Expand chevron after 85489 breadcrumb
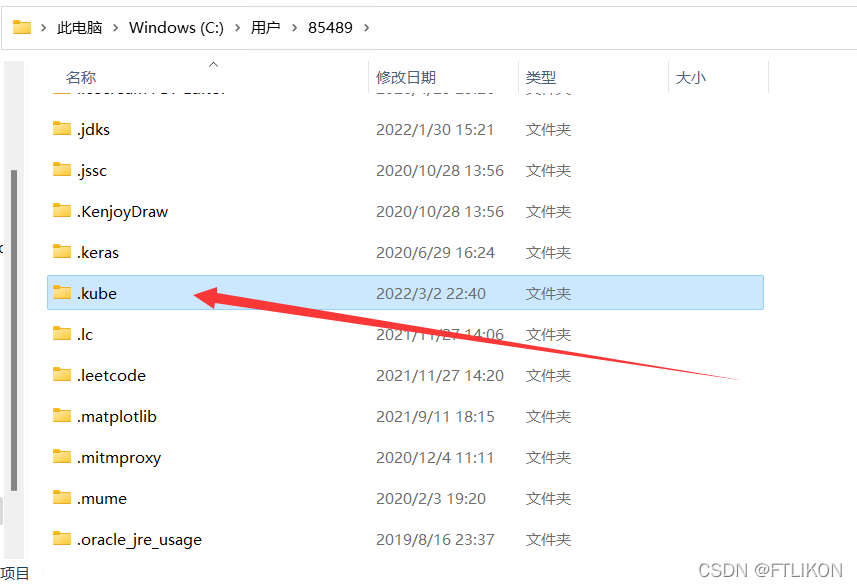The height and width of the screenshot is (587, 857). pyautogui.click(x=366, y=27)
